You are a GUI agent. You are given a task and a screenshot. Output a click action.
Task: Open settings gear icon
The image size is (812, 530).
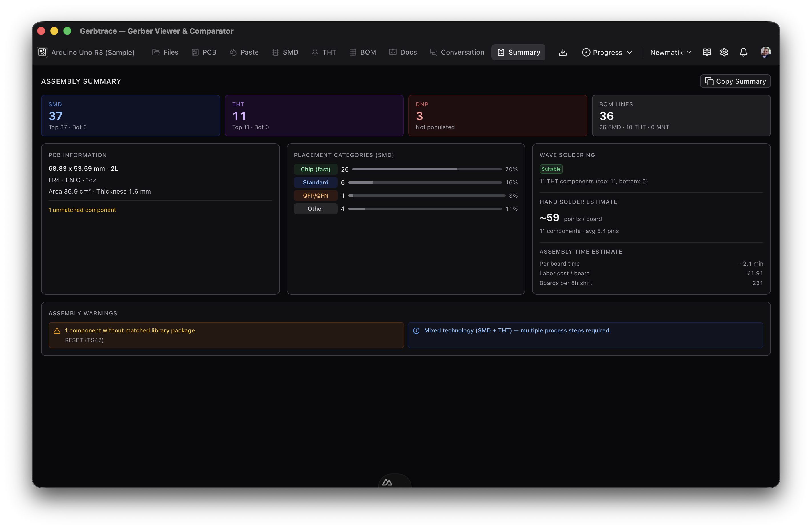click(724, 52)
